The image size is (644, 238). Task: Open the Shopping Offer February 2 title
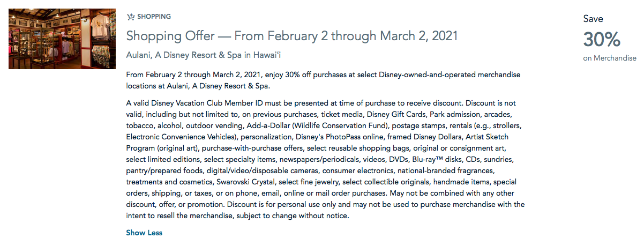click(x=292, y=36)
